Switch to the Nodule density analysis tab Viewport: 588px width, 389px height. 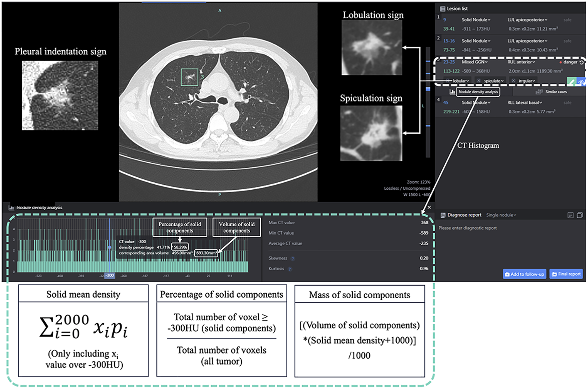pos(478,92)
